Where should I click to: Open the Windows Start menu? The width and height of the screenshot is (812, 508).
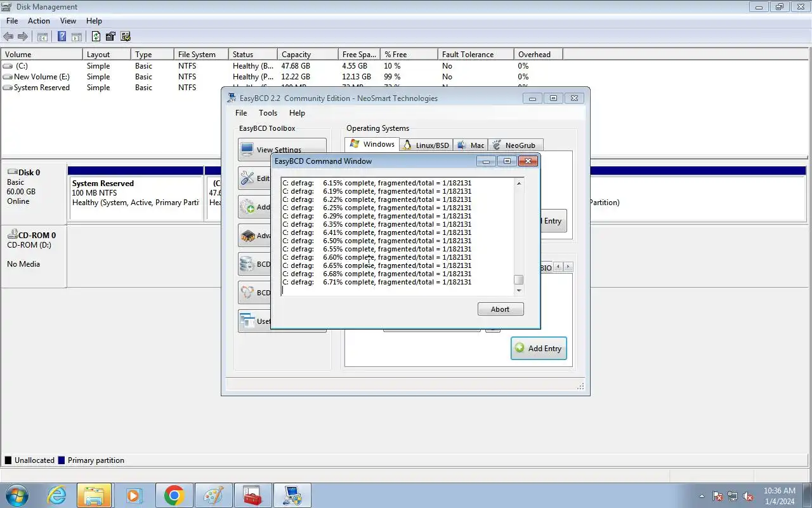click(x=17, y=495)
